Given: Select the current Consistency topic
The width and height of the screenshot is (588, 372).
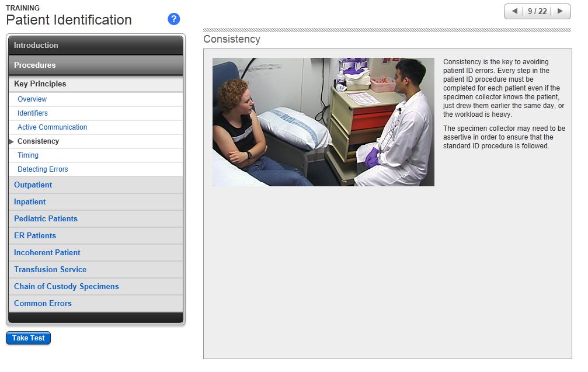Looking at the screenshot, I should 38,141.
